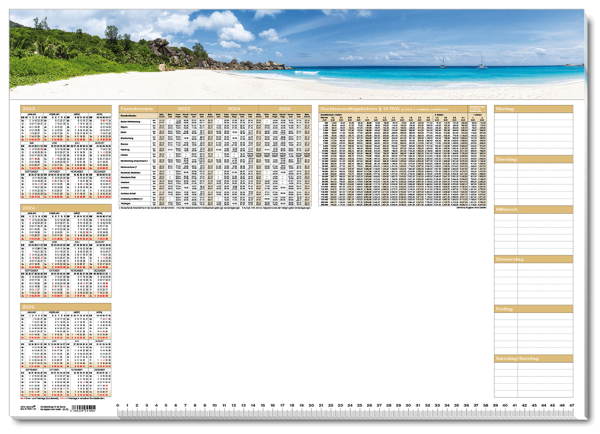Select the Donnerstag day header
The width and height of the screenshot is (600, 434).
click(x=533, y=259)
